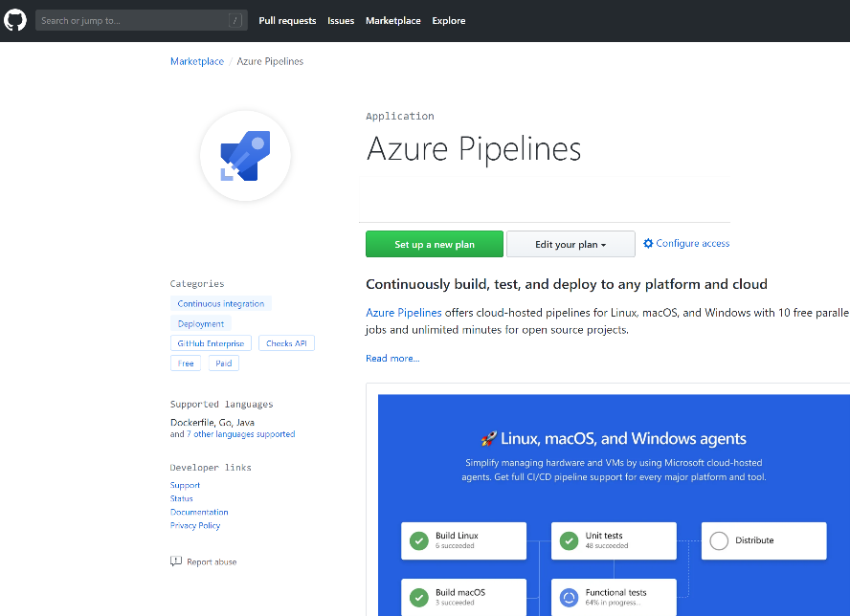Click the Build macOS green checkmark icon

pos(419,598)
